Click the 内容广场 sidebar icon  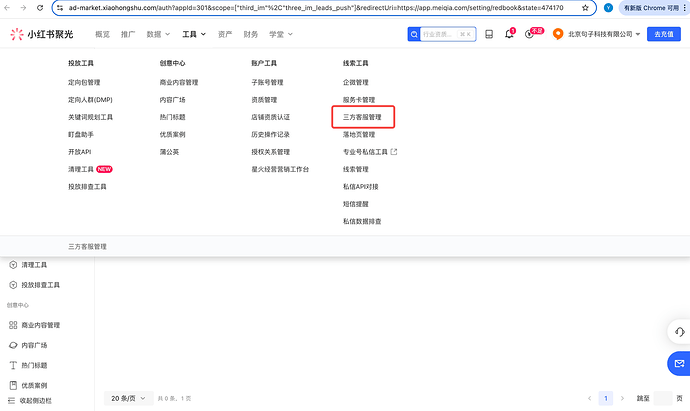(x=13, y=345)
